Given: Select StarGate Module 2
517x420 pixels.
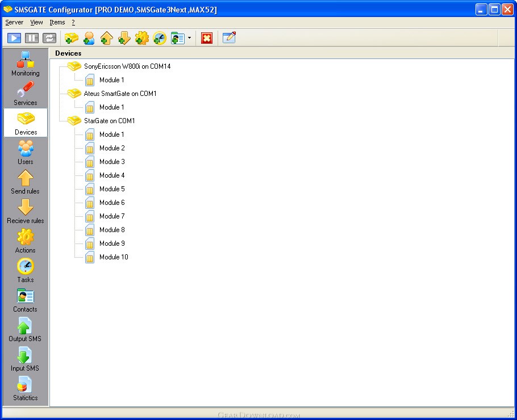Looking at the screenshot, I should coord(112,148).
